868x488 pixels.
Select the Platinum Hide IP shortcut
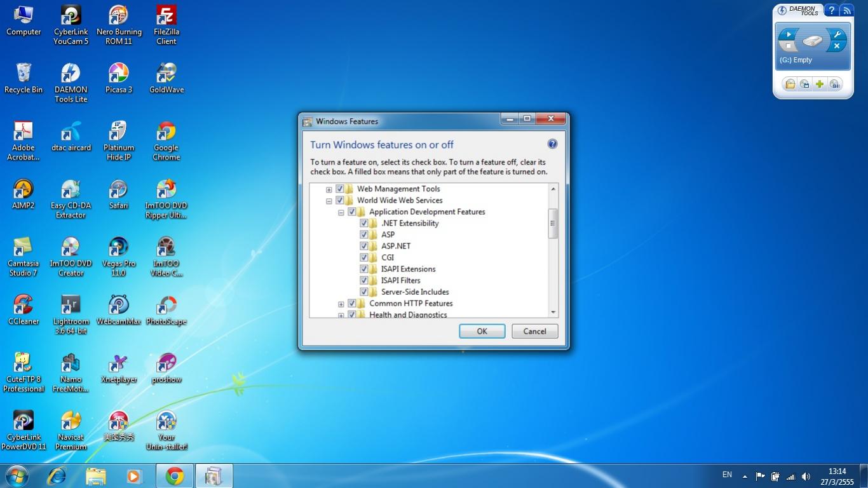click(x=119, y=140)
